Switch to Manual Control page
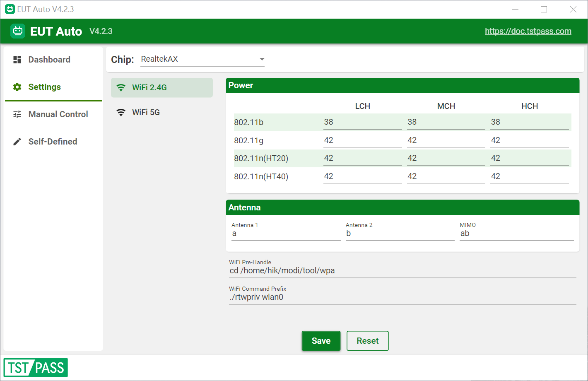The image size is (588, 381). click(x=53, y=114)
